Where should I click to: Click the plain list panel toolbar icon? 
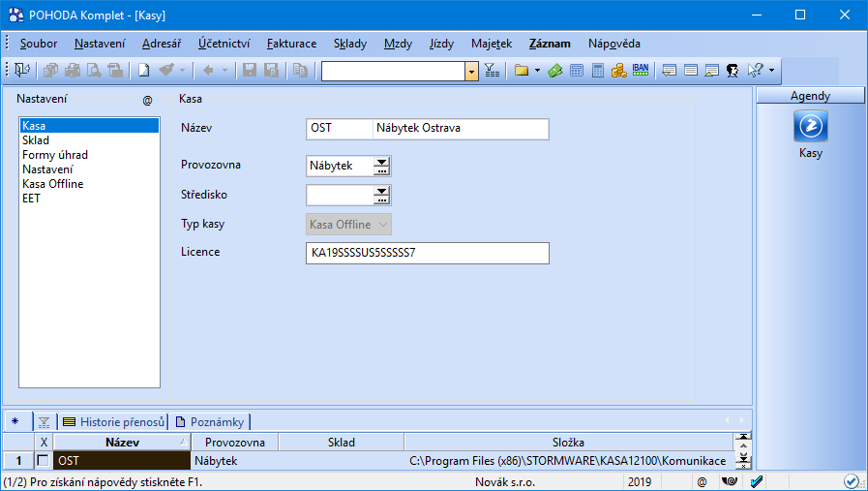(x=691, y=70)
